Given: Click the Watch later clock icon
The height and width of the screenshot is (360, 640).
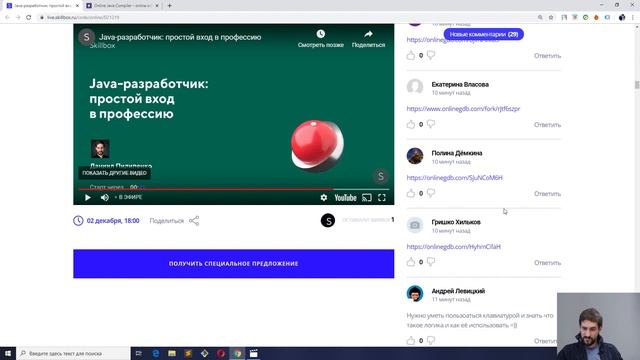Looking at the screenshot, I should (x=321, y=34).
